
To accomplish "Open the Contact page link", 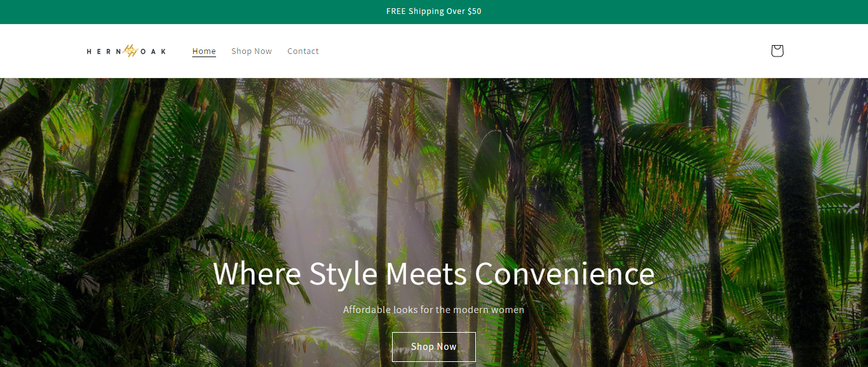I will pyautogui.click(x=303, y=51).
